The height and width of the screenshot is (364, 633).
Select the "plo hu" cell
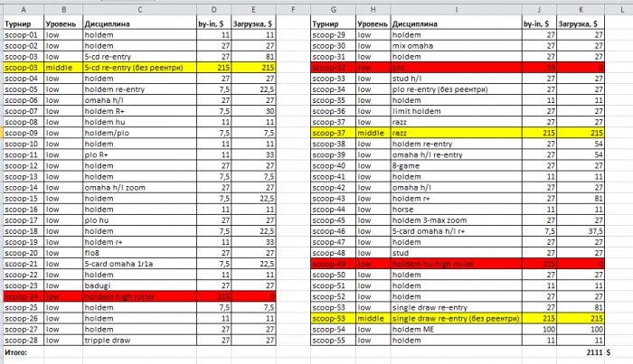pos(139,220)
